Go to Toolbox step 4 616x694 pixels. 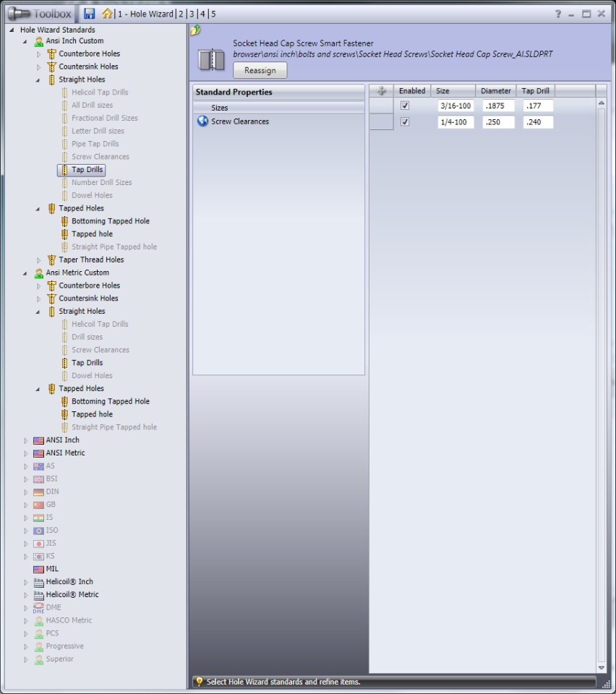click(202, 14)
